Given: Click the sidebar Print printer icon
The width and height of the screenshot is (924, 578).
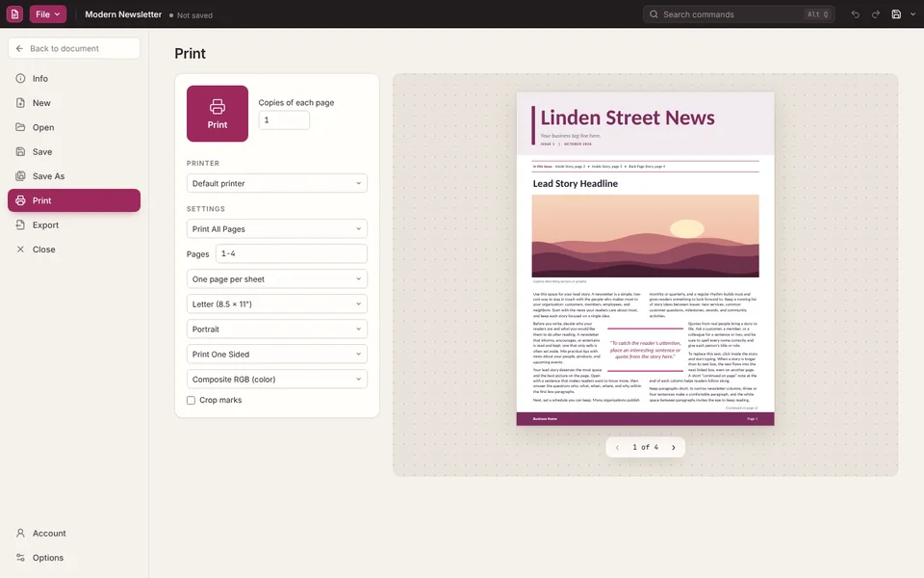Looking at the screenshot, I should coord(20,200).
